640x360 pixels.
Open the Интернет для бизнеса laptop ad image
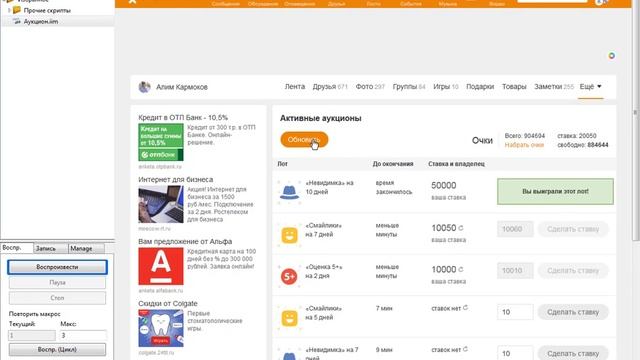pyautogui.click(x=161, y=204)
